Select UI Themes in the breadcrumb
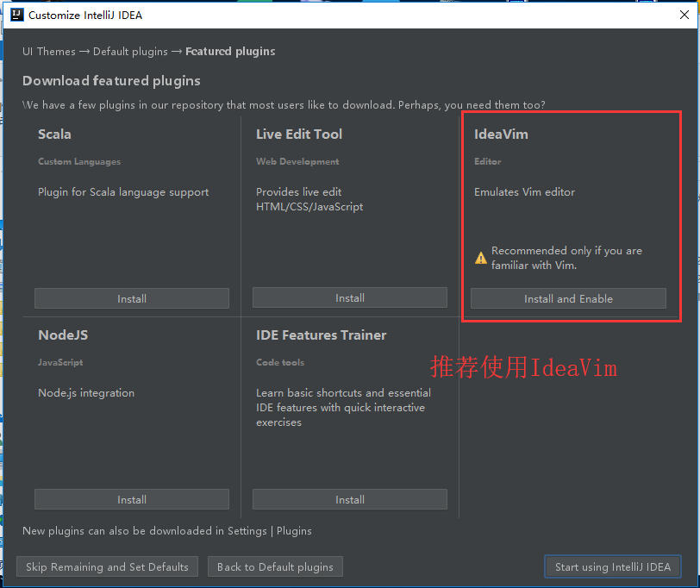700x588 pixels. click(49, 52)
